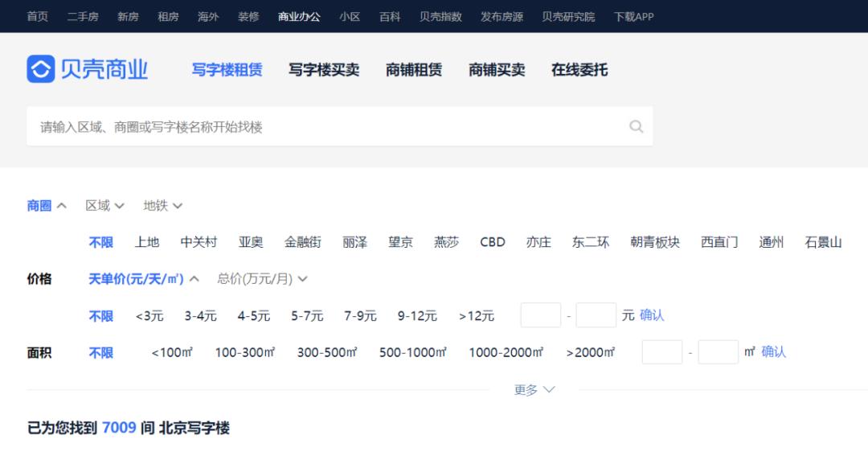Switch to 商铺租赁 tab
Screen dimensions: 868x452
414,70
